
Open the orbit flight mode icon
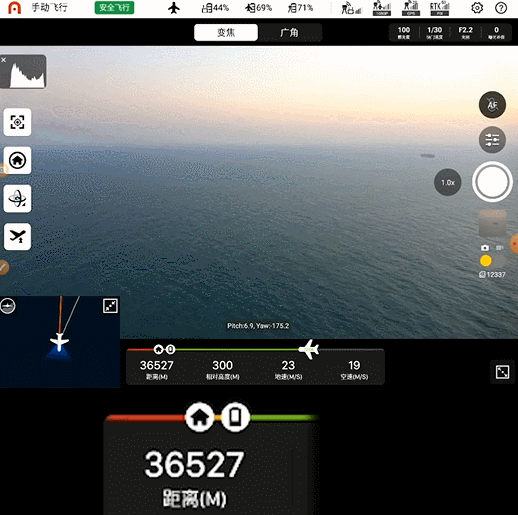click(17, 199)
